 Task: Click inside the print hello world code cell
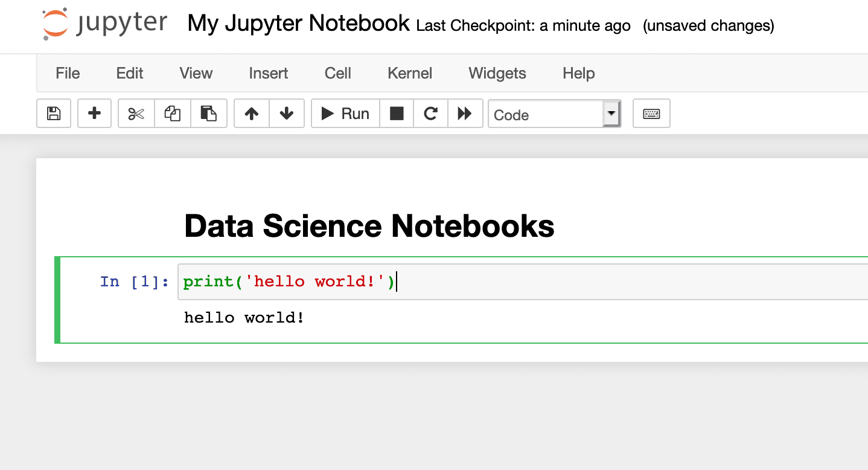tap(289, 281)
